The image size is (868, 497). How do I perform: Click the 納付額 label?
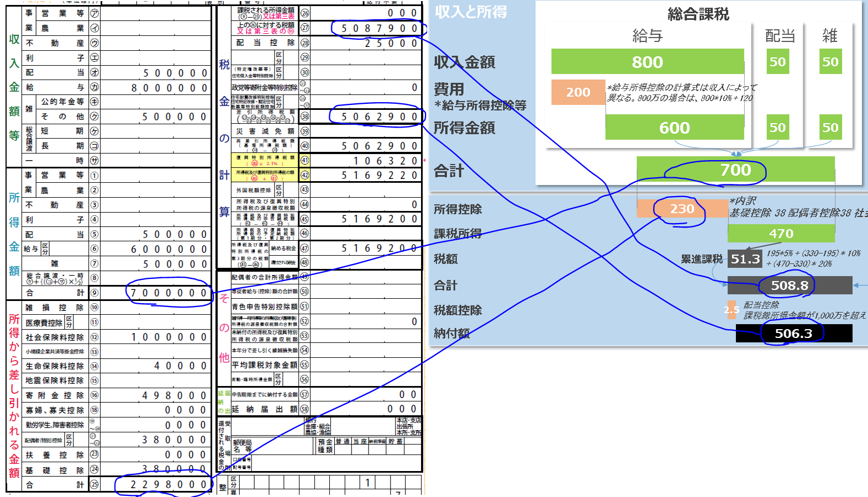pos(451,334)
